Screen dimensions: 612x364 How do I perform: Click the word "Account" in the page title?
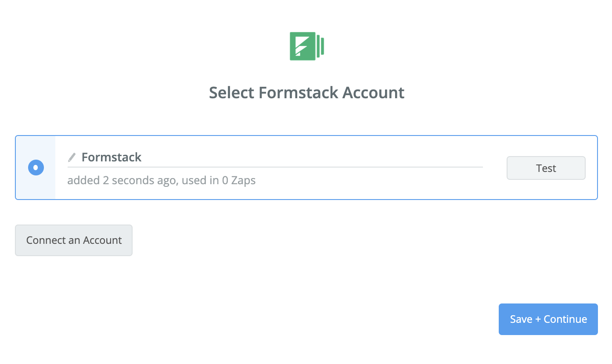[x=373, y=93]
